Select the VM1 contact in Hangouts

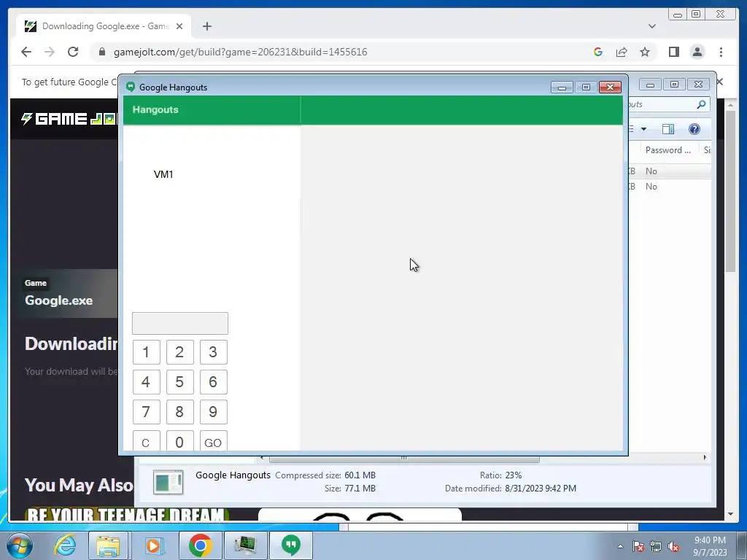click(x=163, y=174)
